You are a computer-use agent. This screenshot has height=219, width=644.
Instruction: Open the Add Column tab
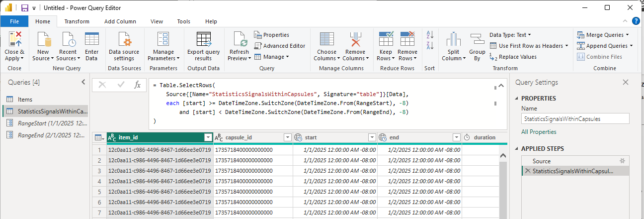point(120,21)
